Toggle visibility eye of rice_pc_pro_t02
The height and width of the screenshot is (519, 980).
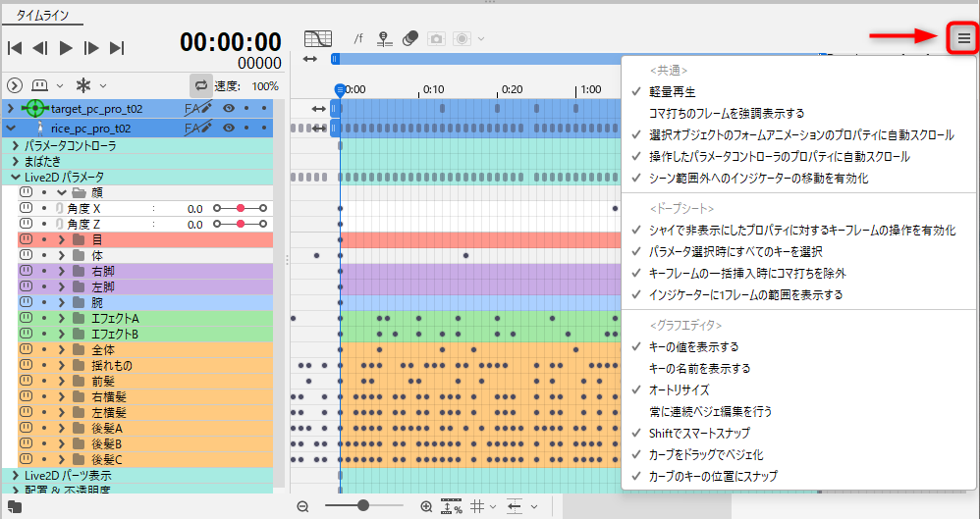tap(229, 128)
